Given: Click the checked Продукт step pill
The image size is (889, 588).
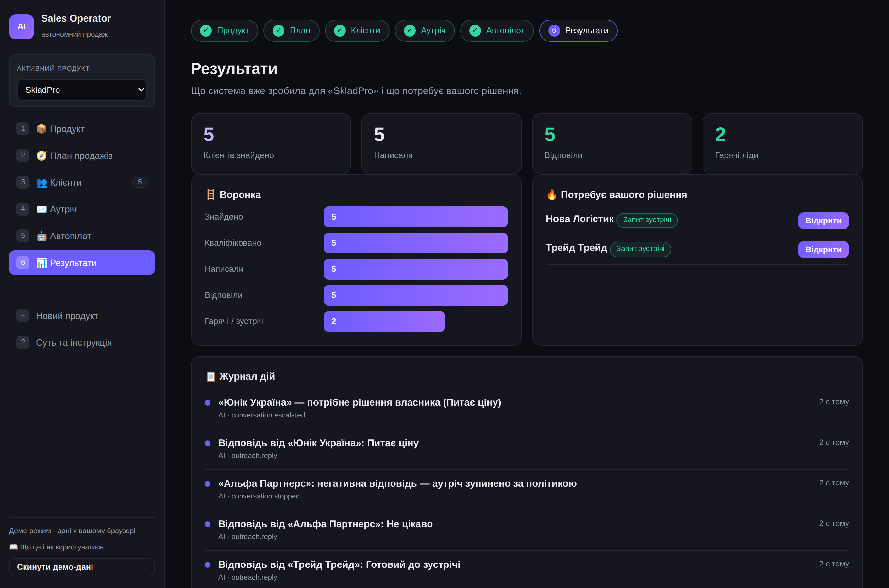Looking at the screenshot, I should click(224, 31).
